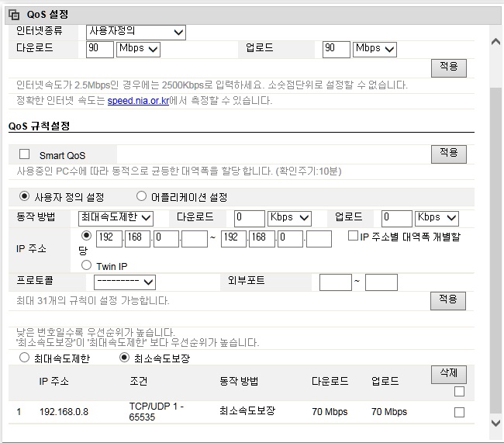Click the start IP last octet field

195,239
